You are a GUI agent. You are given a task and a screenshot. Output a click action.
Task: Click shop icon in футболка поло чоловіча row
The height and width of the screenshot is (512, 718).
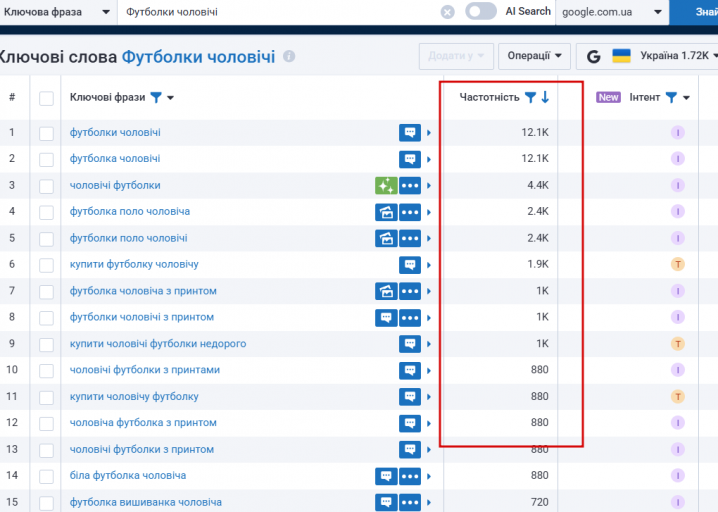386,212
